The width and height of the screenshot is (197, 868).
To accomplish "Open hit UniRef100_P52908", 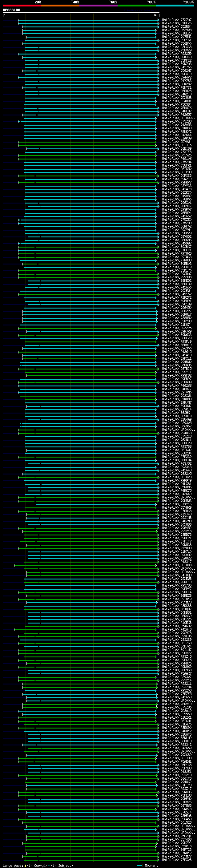I will [x=177, y=30].
